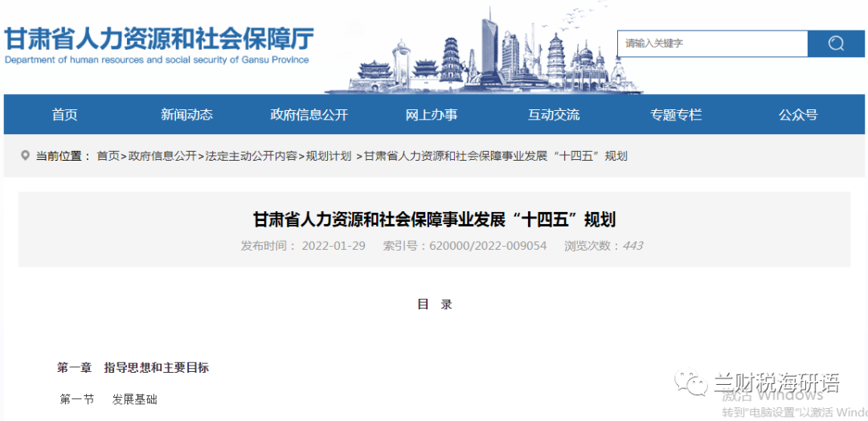Focus the keyword search input field
The width and height of the screenshot is (868, 421).
tap(712, 43)
